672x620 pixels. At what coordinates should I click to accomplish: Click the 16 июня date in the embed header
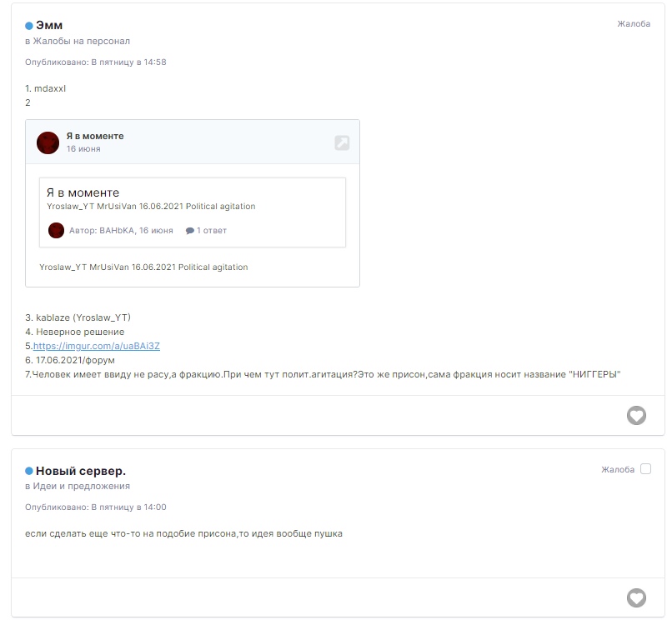point(83,149)
